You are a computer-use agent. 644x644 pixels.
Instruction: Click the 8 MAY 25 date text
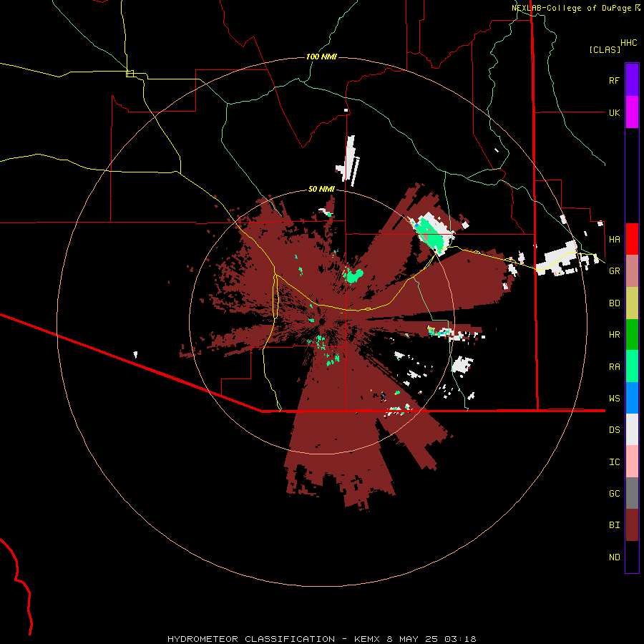[x=412, y=639]
